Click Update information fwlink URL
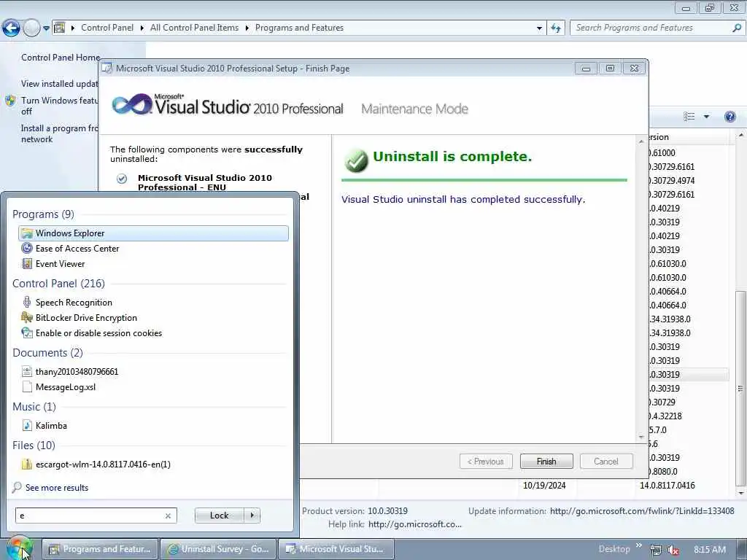This screenshot has width=747, height=560. click(642, 511)
